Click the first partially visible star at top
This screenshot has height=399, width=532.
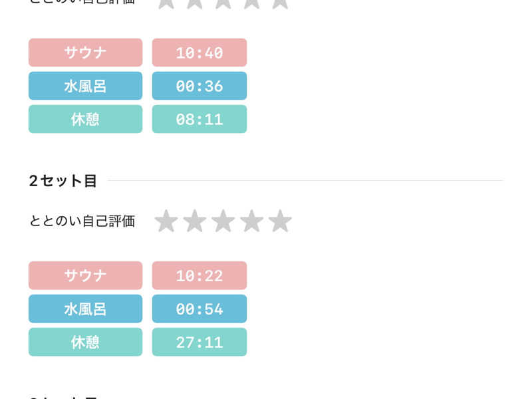[x=166, y=3]
